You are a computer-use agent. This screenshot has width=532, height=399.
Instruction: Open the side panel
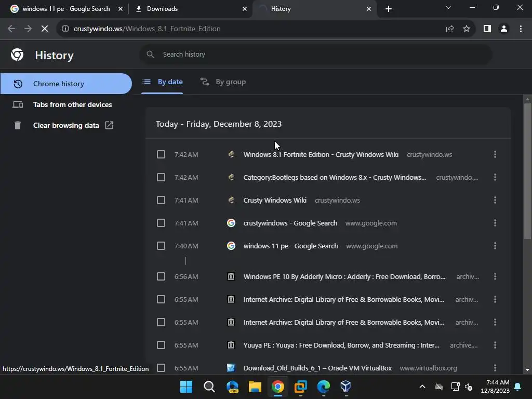pos(487,29)
